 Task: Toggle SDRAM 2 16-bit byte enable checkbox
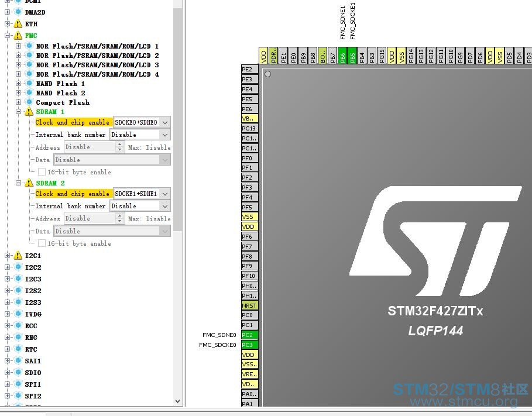pos(42,243)
